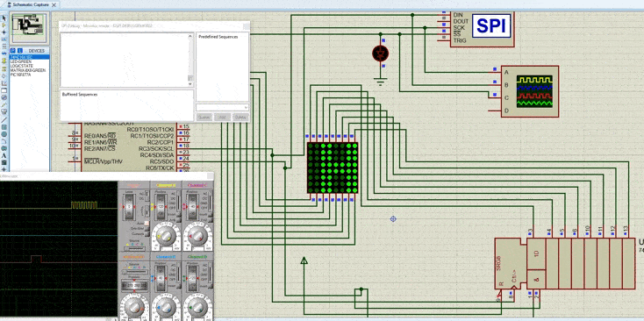Click the oscilloscope trigger Source slider
Screen dimensions: 644x321
[x=134, y=248]
